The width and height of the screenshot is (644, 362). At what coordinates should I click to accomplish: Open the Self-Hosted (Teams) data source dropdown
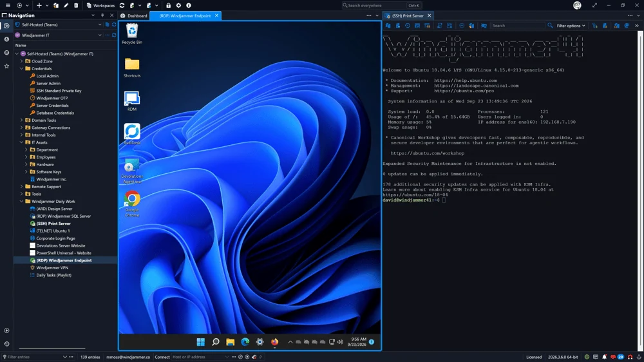99,24
